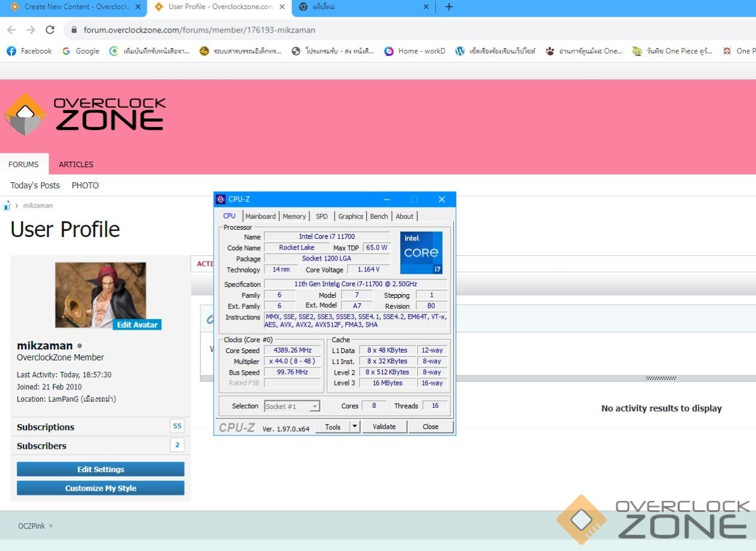Reload the page with the refresh icon
This screenshot has width=756, height=551.
pyautogui.click(x=50, y=30)
